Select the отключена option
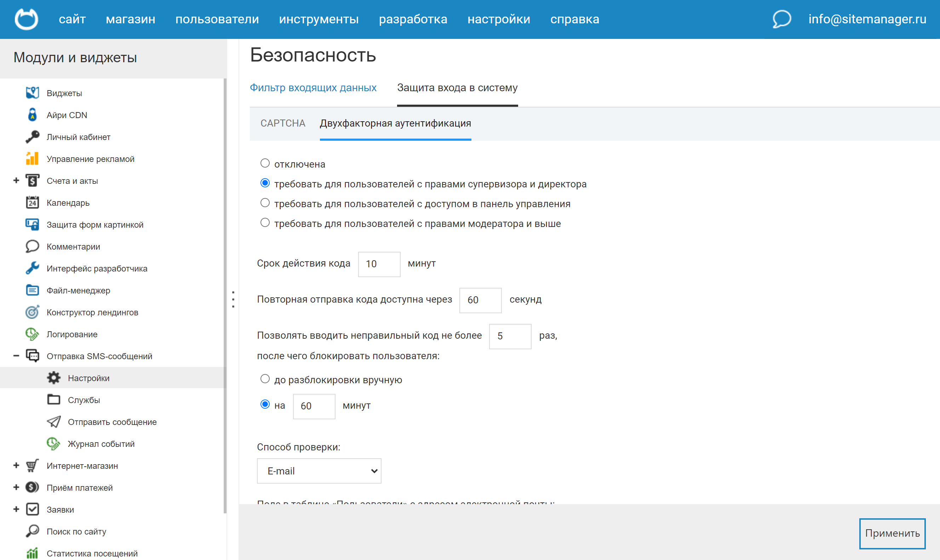 [x=265, y=163]
